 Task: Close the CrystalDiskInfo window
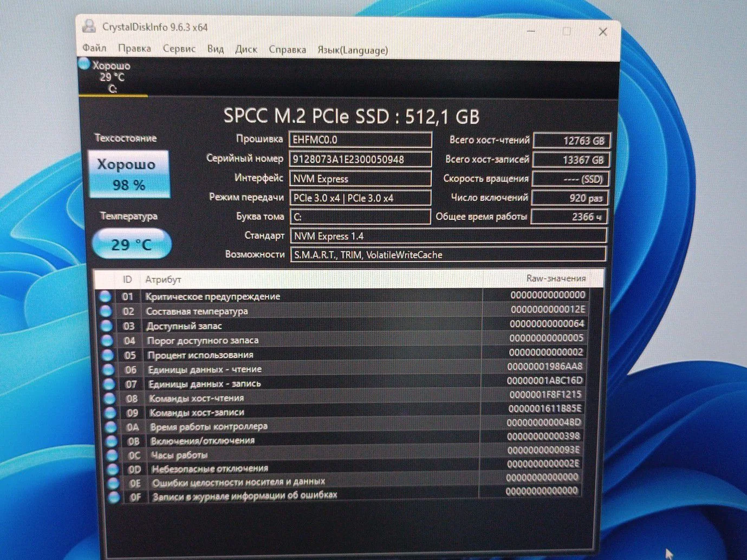point(603,32)
